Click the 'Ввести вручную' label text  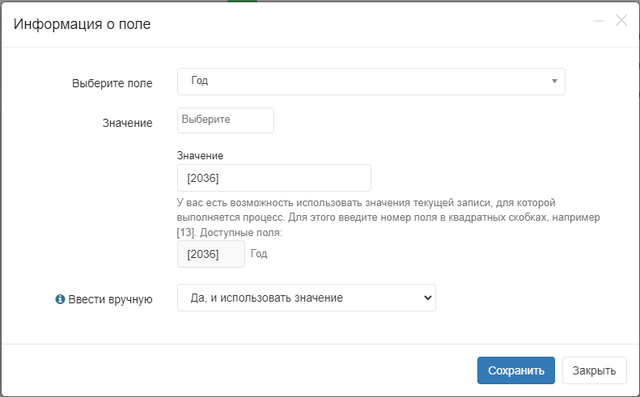coord(110,299)
